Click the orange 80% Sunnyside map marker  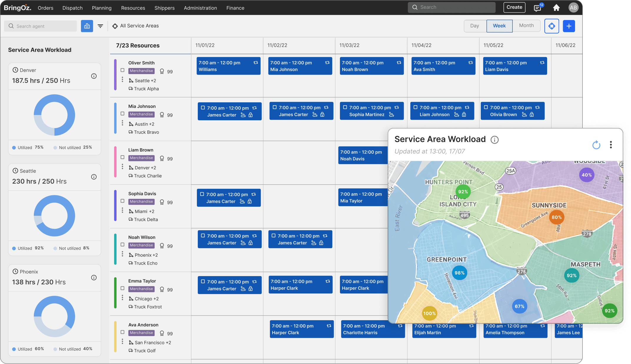coord(556,217)
